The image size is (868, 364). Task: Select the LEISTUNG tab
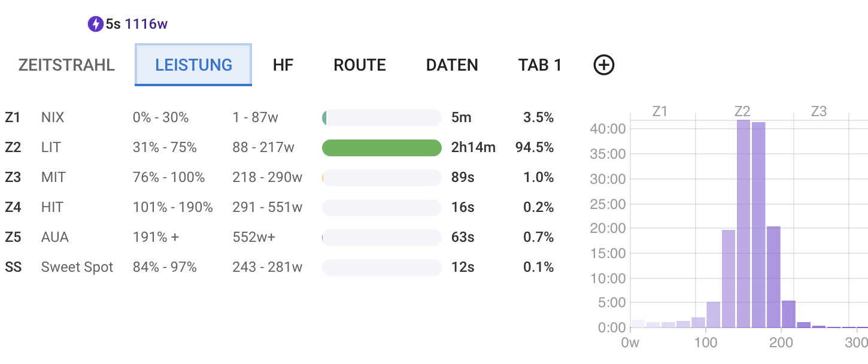(193, 65)
